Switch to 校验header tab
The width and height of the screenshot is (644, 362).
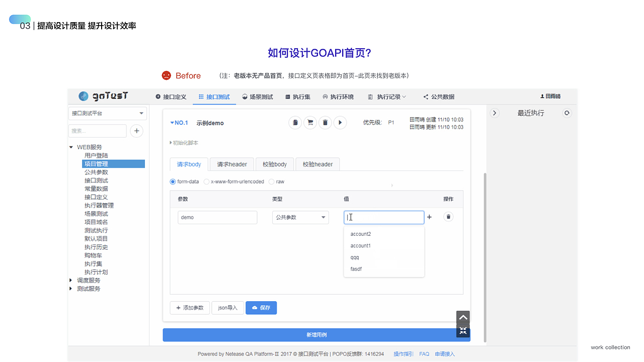tap(317, 164)
